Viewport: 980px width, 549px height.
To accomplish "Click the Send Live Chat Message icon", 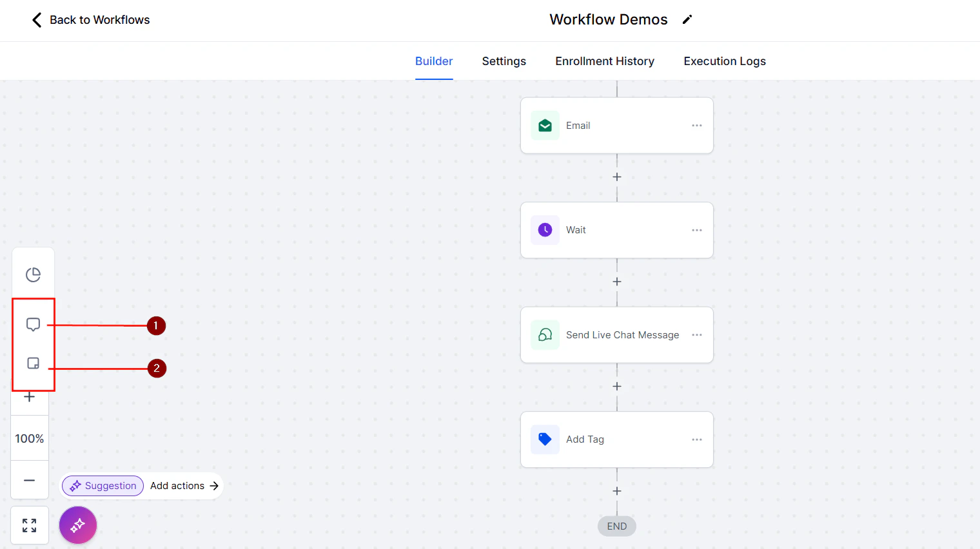I will point(545,334).
